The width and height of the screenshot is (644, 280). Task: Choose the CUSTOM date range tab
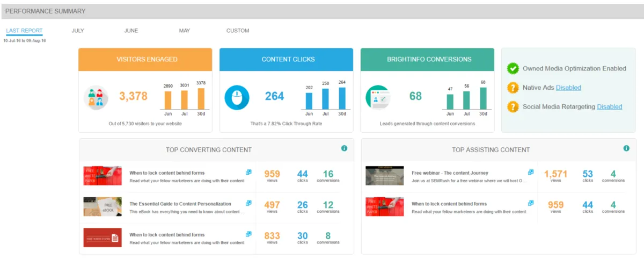238,31
